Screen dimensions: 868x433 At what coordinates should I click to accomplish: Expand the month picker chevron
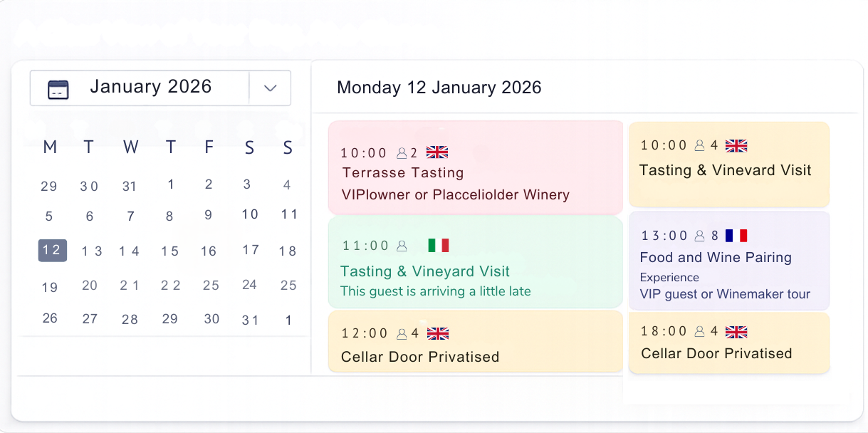click(x=270, y=88)
